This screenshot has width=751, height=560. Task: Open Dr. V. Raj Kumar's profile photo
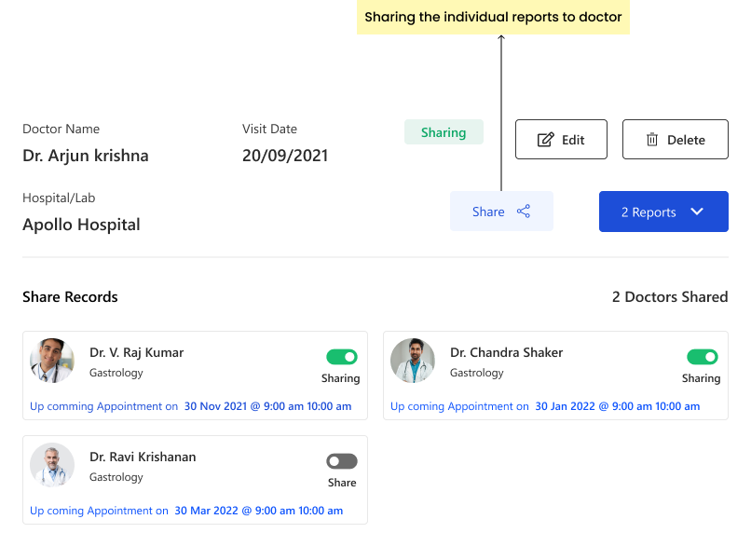pyautogui.click(x=52, y=361)
